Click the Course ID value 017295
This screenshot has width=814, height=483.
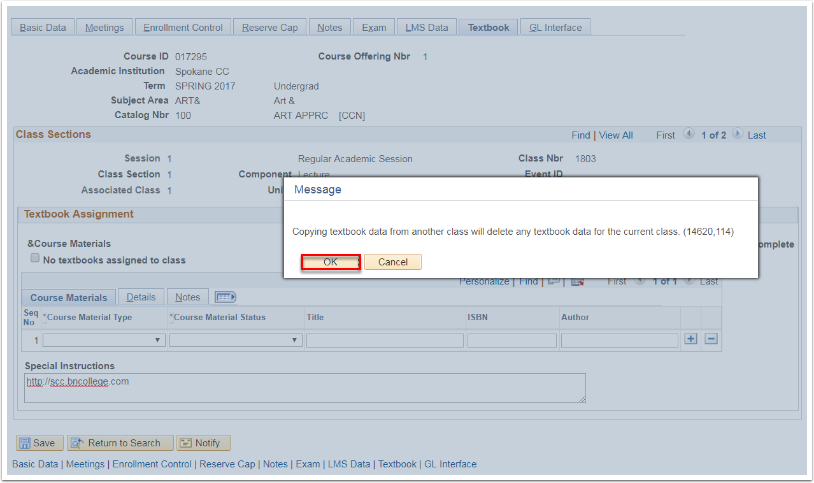191,57
